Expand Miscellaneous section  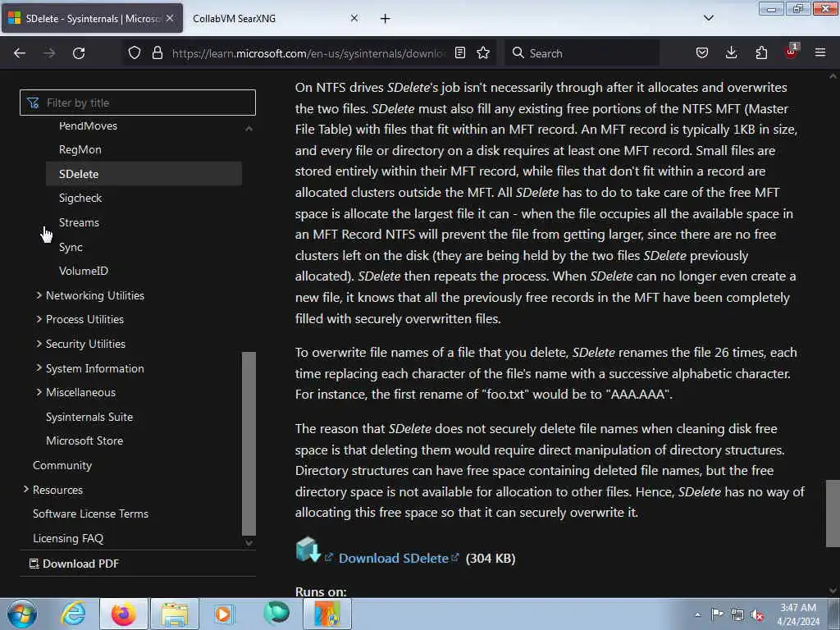[x=80, y=392]
